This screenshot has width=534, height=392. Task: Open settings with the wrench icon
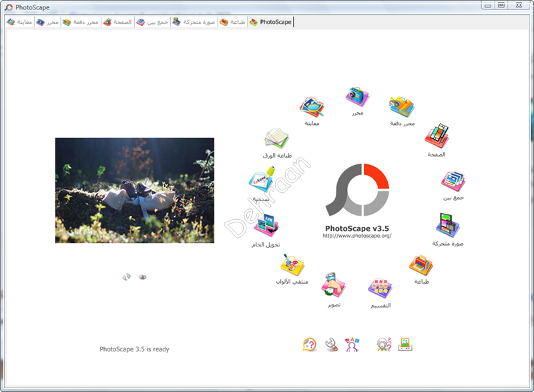point(331,345)
